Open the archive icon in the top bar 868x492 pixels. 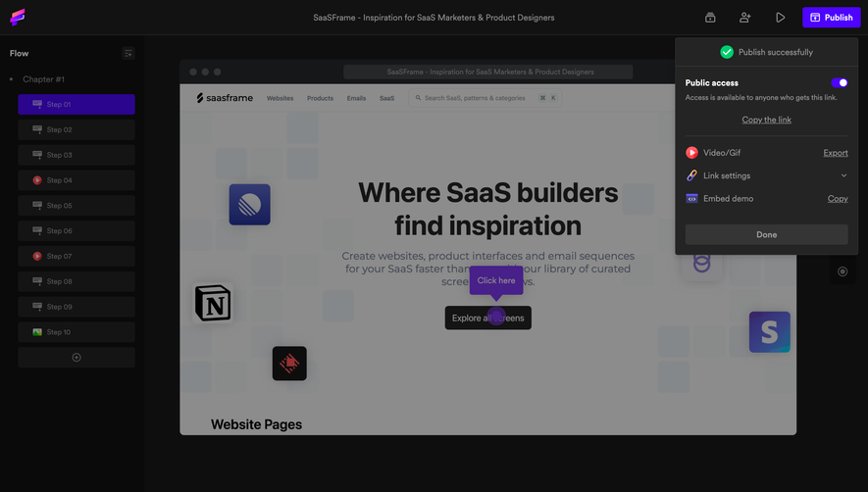tap(710, 18)
